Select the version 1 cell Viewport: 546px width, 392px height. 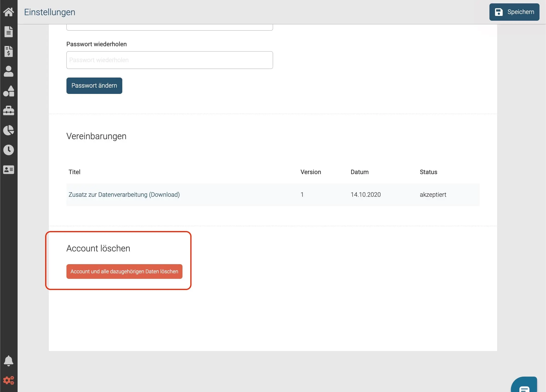tap(302, 195)
